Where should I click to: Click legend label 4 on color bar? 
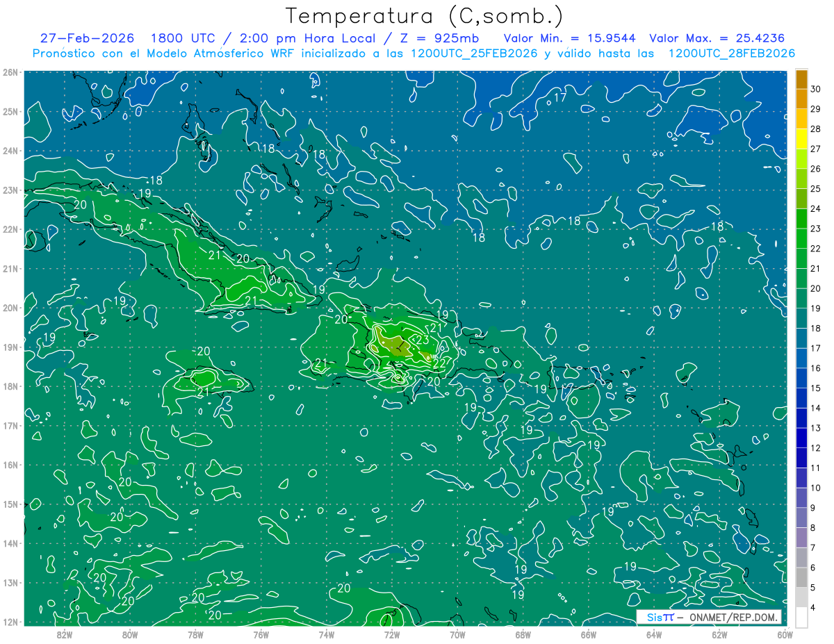pyautogui.click(x=813, y=608)
